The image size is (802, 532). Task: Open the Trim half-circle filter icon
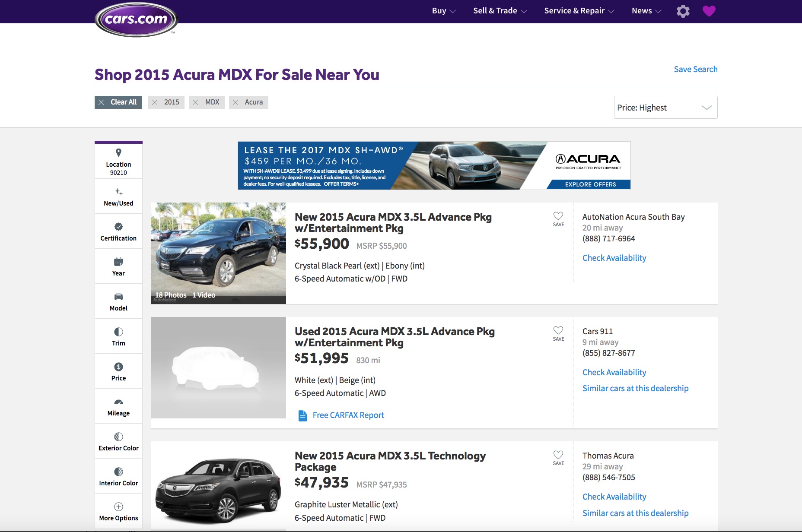pos(118,332)
